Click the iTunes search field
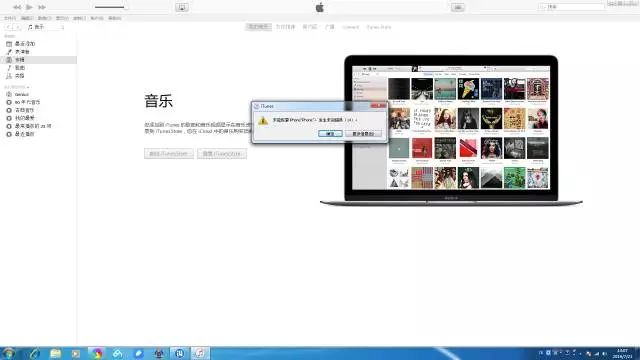640x360 pixels. pyautogui.click(x=571, y=7)
